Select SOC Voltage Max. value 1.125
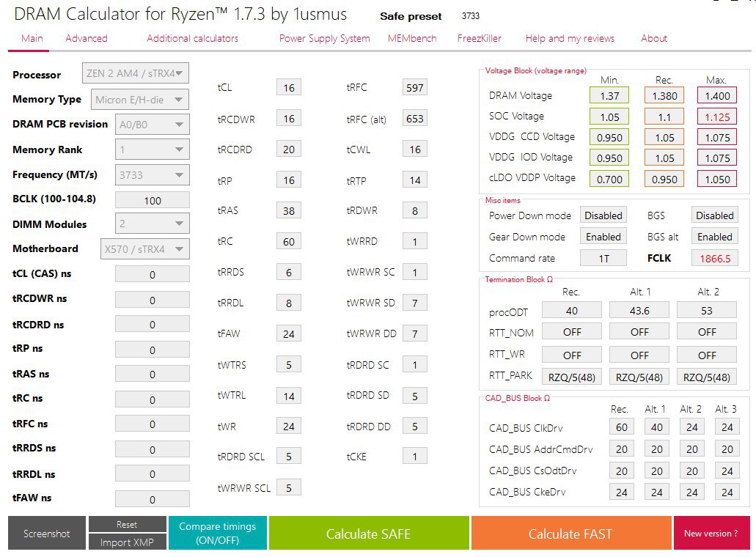The image size is (756, 557). pyautogui.click(x=717, y=117)
